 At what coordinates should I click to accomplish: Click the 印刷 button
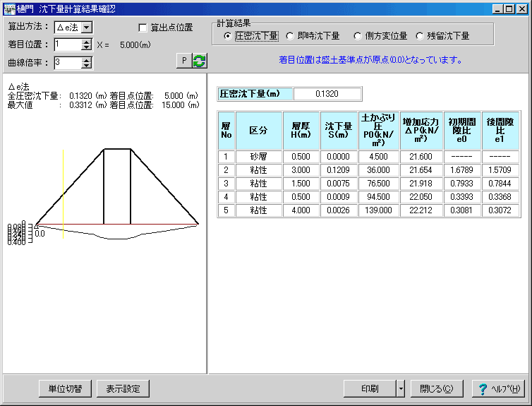(370, 388)
